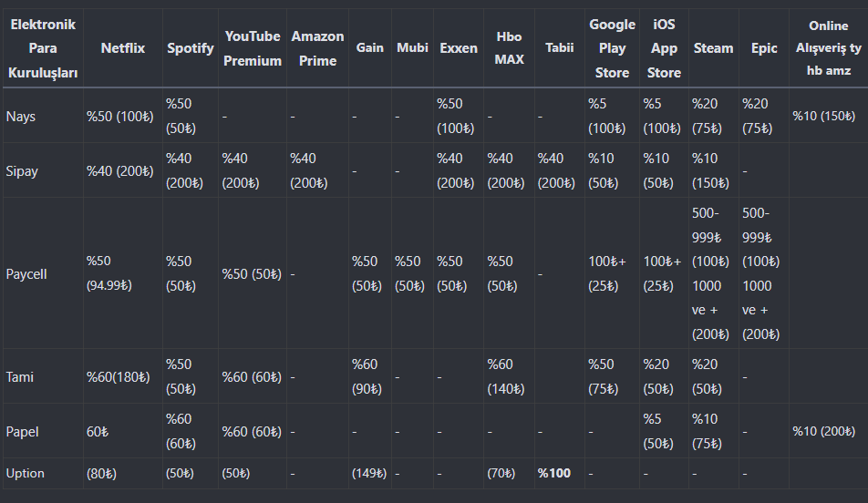Image resolution: width=868 pixels, height=503 pixels.
Task: Select Nays Epic cell %20 (75₺)
Action: point(757,117)
